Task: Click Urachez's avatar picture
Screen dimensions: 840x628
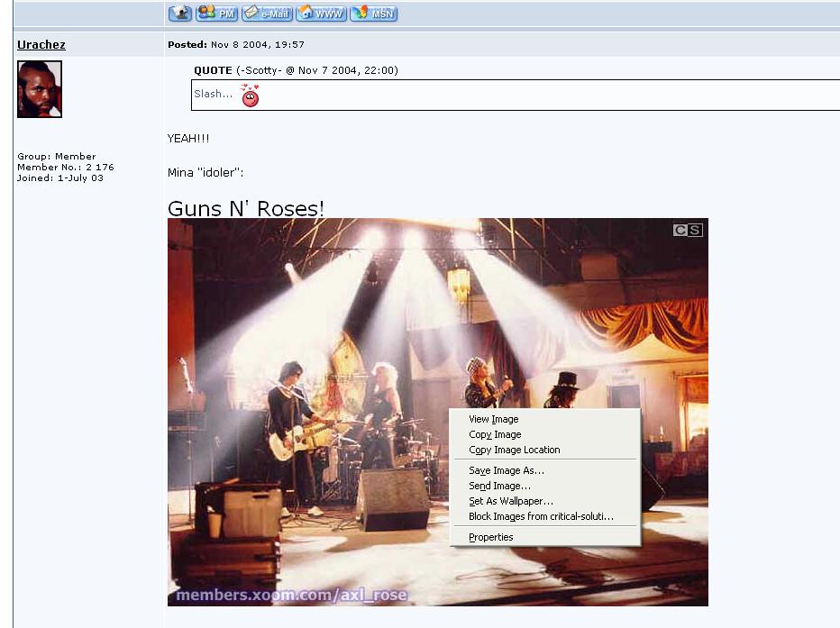Action: click(40, 89)
